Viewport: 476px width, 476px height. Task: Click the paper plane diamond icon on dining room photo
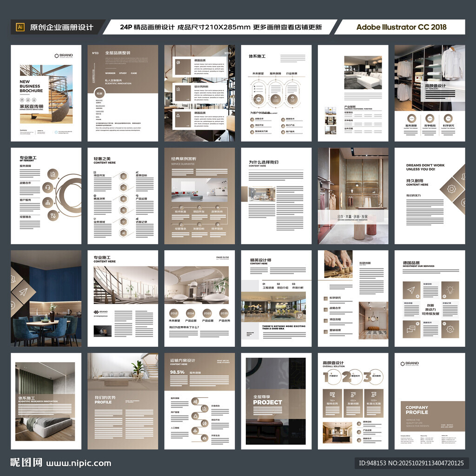point(23,292)
